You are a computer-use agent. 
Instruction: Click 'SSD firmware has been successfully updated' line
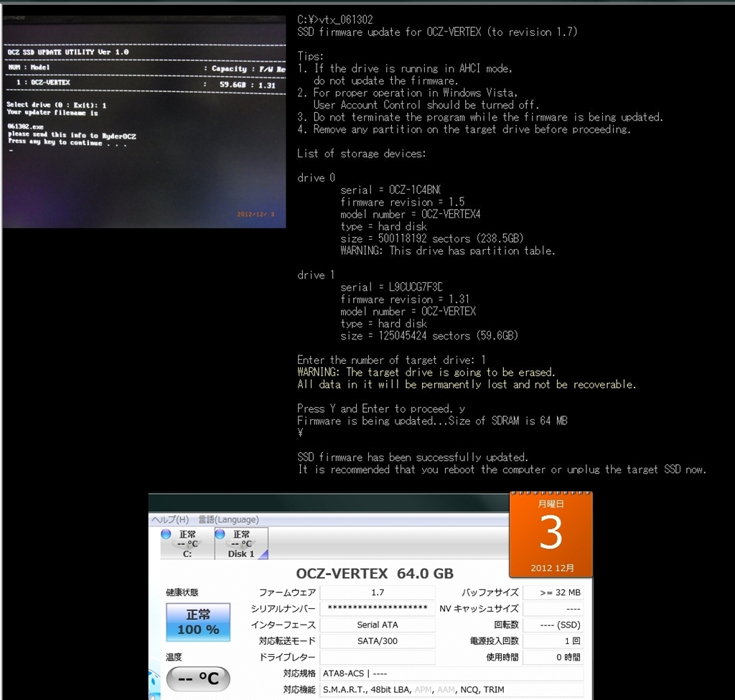pos(413,457)
